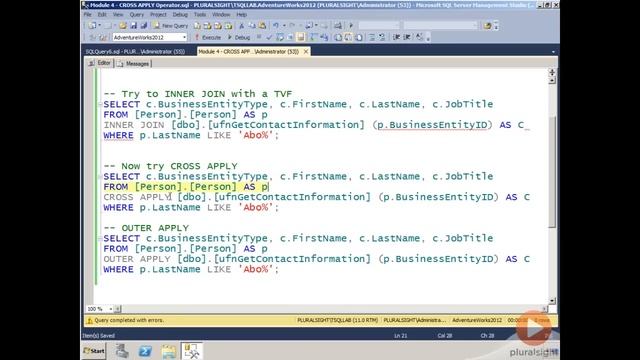This screenshot has height=360, width=640.
Task: Click the Paste icon
Action: [262, 26]
